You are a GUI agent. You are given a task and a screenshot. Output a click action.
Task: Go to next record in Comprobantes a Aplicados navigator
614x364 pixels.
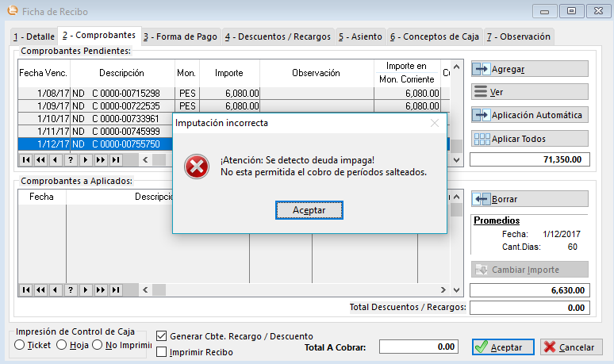click(86, 291)
